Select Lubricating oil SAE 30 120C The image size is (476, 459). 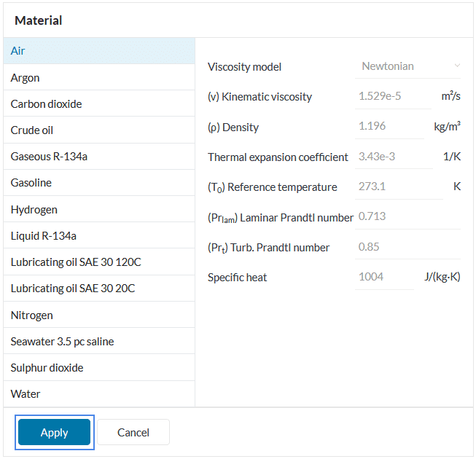tap(99, 262)
